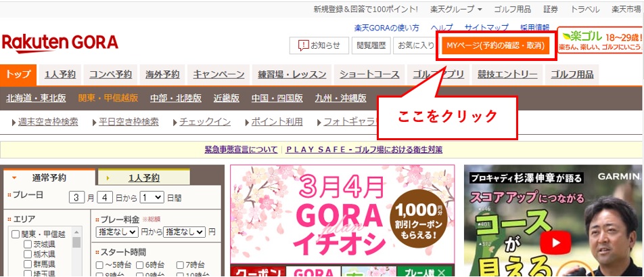Tick the ～5時台 start time checkbox
This screenshot has height=277, width=644.
(99, 265)
